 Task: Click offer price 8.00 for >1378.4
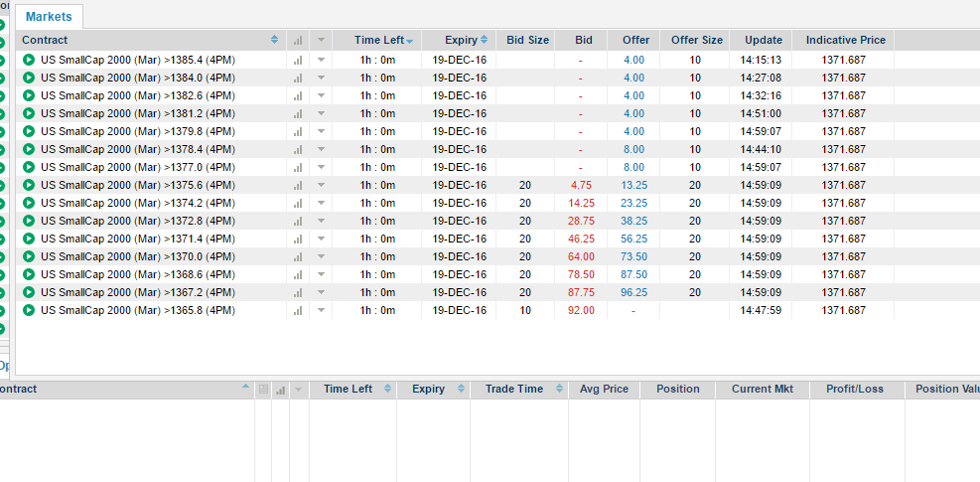(x=633, y=150)
